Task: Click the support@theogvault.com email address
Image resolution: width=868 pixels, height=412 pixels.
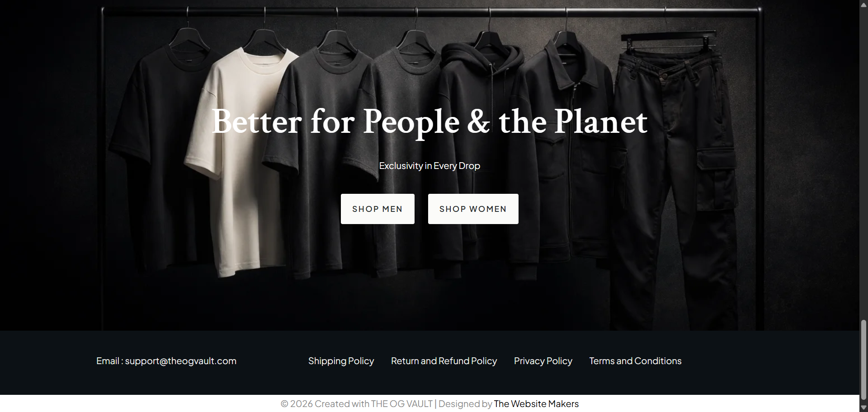Action: pos(181,361)
